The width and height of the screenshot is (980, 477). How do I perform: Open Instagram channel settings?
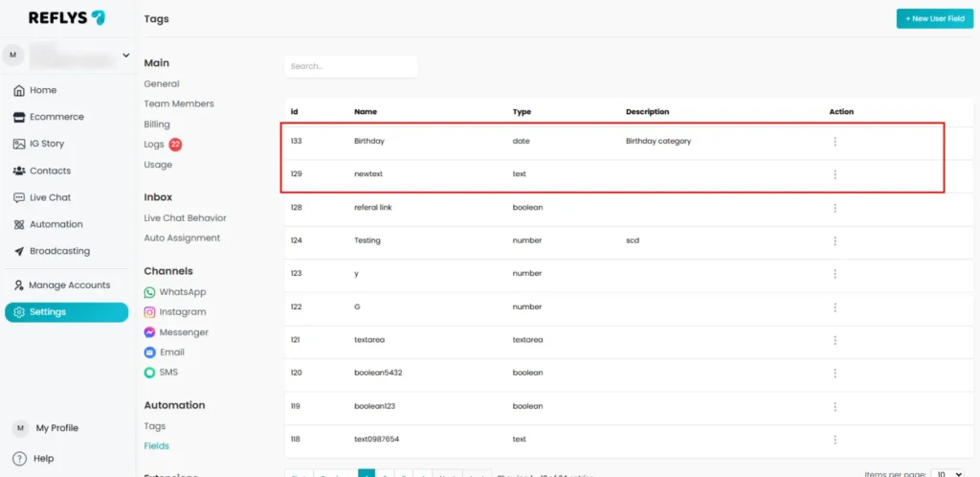182,312
